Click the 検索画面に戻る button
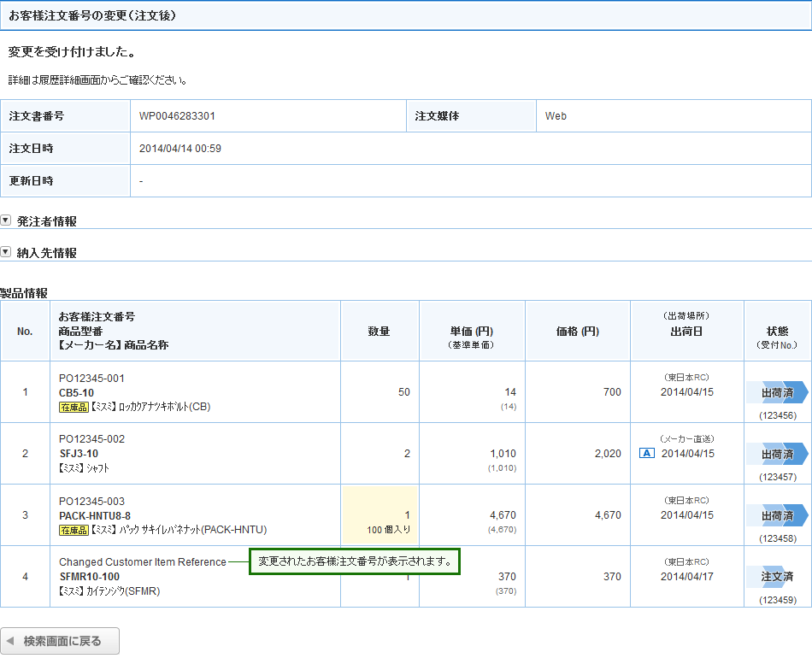Viewport: 812px width, 658px height. 60,641
